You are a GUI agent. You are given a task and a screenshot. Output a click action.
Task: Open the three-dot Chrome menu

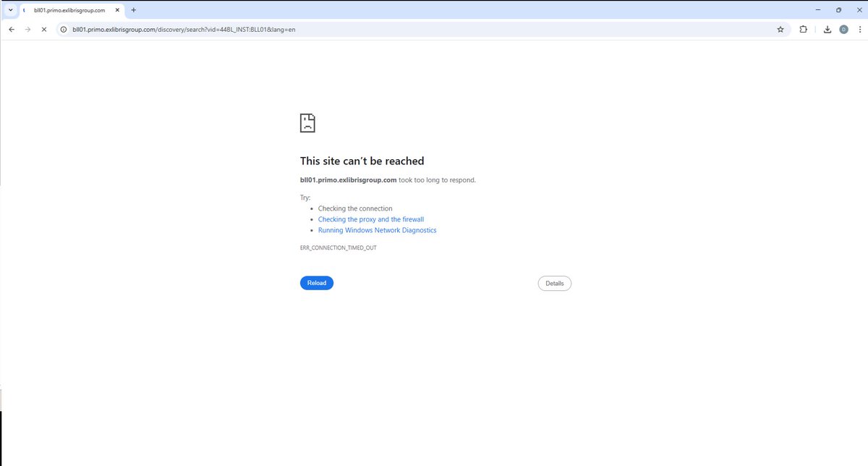coord(860,30)
